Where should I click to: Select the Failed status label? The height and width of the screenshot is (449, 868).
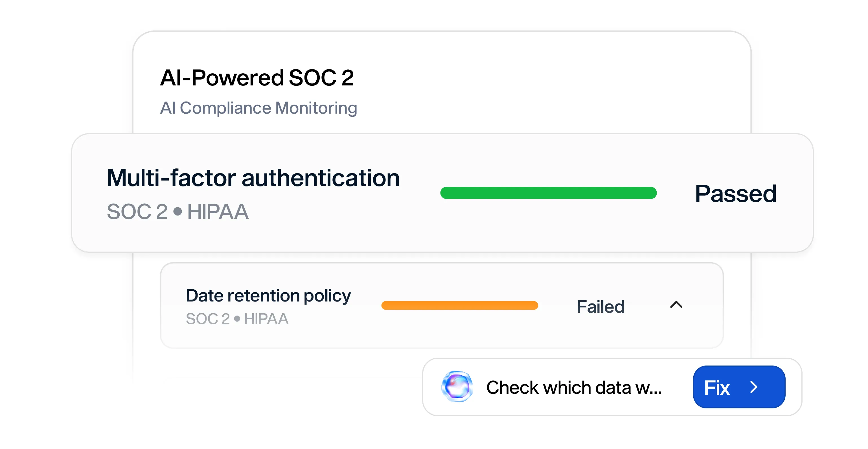click(600, 307)
